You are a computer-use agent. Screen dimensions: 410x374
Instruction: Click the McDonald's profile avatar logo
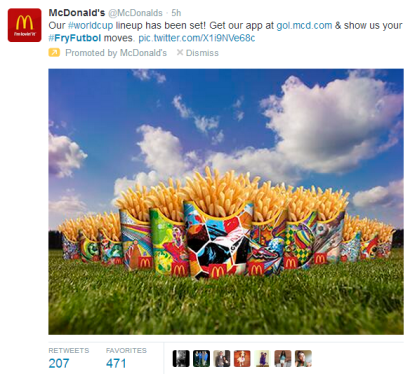(x=25, y=25)
